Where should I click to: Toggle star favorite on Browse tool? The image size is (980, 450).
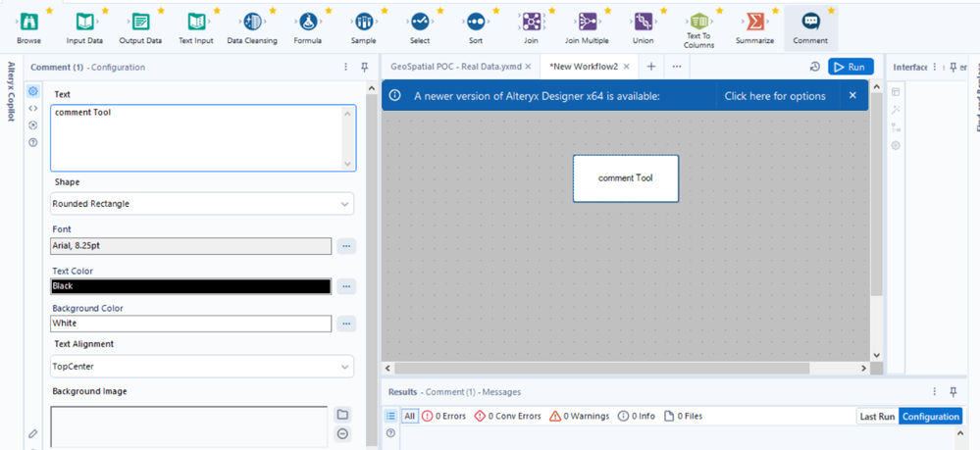tap(49, 11)
